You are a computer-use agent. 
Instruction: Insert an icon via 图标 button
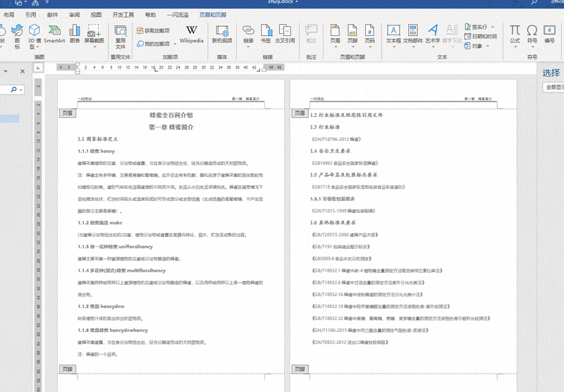coord(17,37)
